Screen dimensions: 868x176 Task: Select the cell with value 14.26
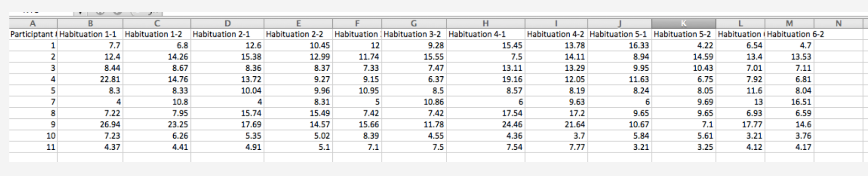tap(157, 57)
